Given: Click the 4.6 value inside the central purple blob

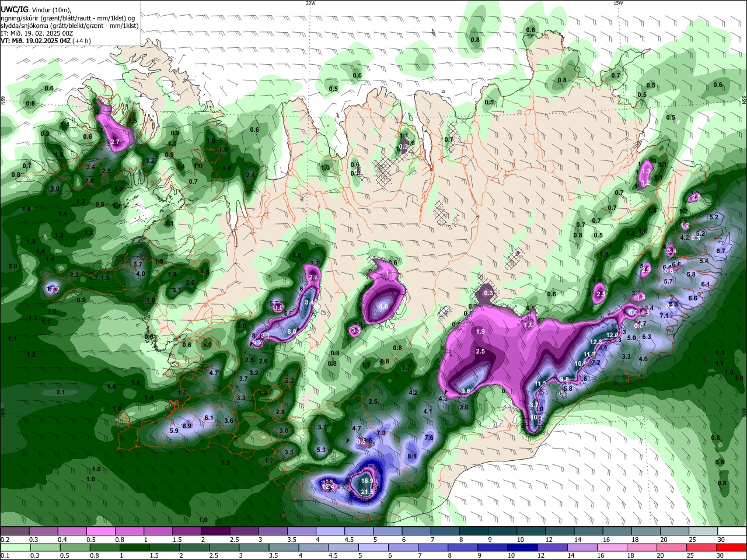Looking at the screenshot, I should click(383, 306).
